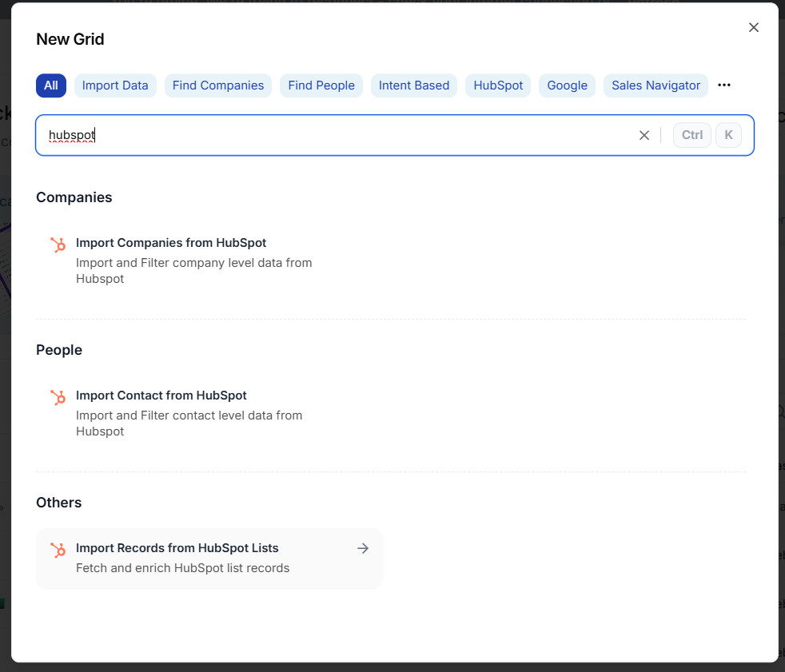
Task: Open Import Contact from HubSpot
Action: click(161, 396)
